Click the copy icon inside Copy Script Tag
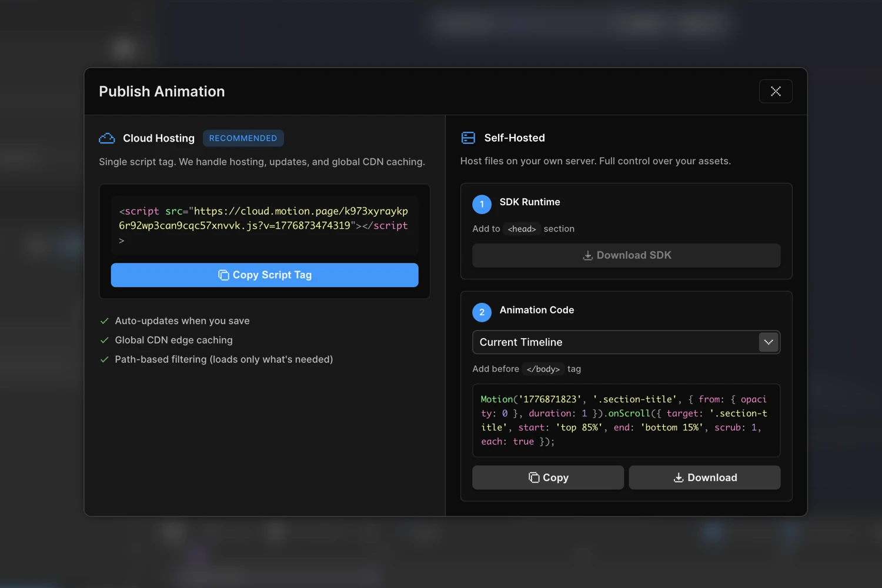 click(223, 275)
